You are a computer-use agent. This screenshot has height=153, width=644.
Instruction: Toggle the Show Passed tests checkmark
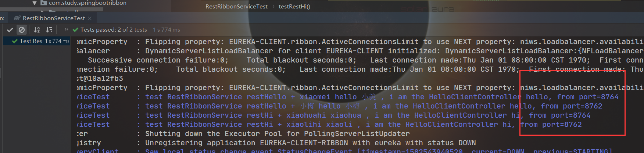pos(10,30)
